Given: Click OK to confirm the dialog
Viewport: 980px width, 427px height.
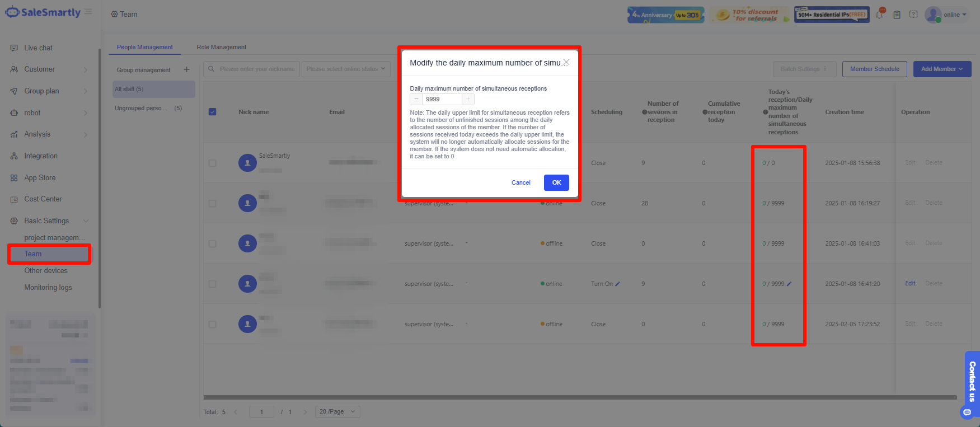Looking at the screenshot, I should pos(556,182).
